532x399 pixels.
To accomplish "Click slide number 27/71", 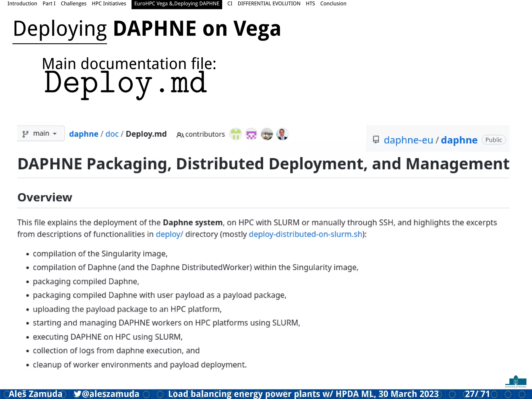I will pos(477,394).
